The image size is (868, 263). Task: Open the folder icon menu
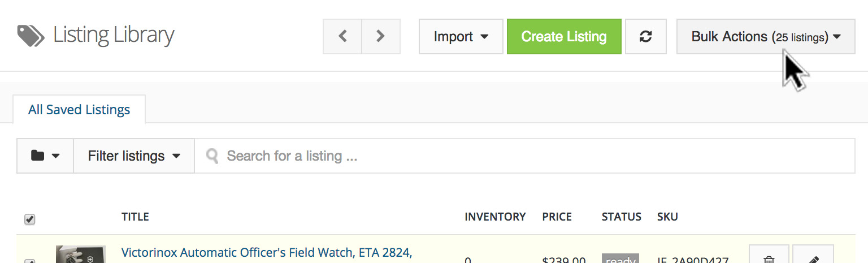tap(45, 156)
